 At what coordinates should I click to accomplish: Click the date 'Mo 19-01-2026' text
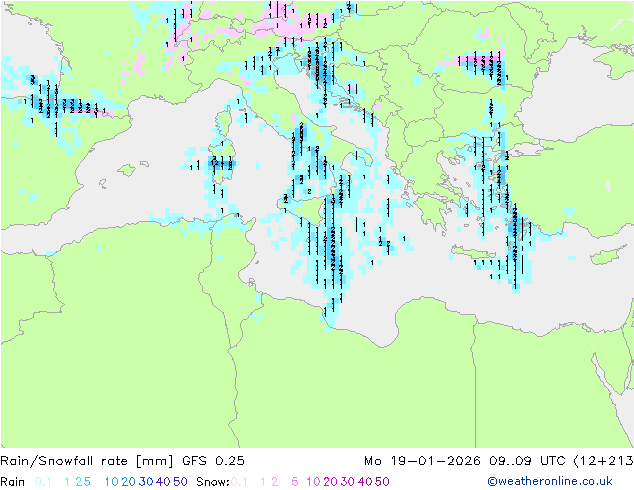(422, 461)
